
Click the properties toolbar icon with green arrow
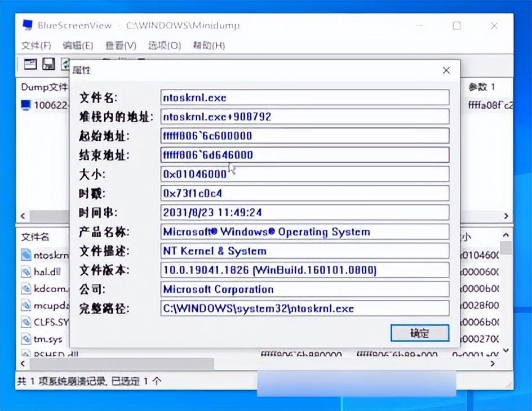coord(65,64)
